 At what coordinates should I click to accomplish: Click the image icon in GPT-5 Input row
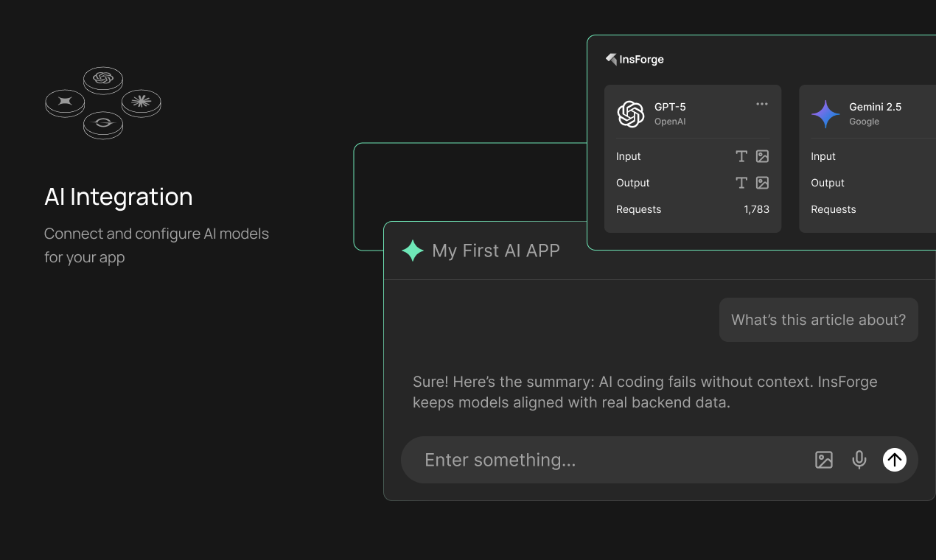[x=763, y=156]
